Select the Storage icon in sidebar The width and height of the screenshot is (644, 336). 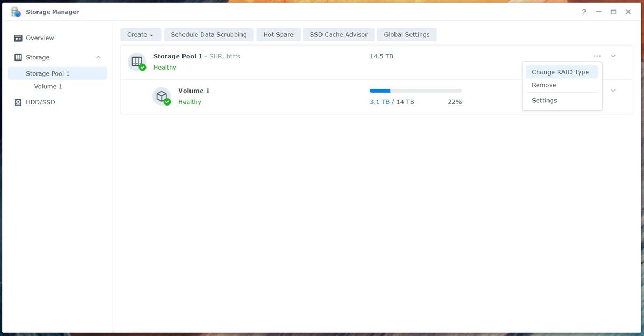(18, 57)
